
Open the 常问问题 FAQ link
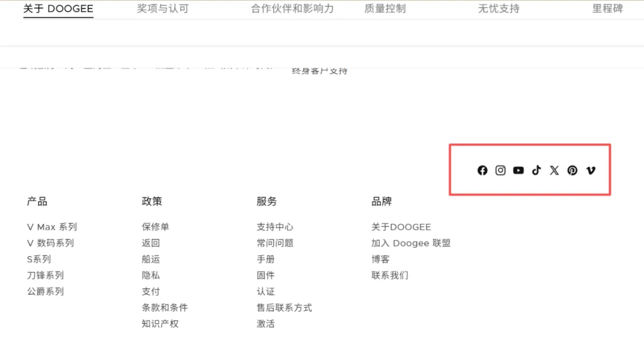(275, 243)
